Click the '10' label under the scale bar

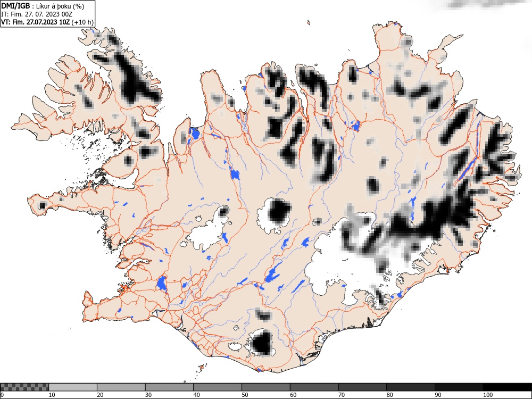[52, 395]
